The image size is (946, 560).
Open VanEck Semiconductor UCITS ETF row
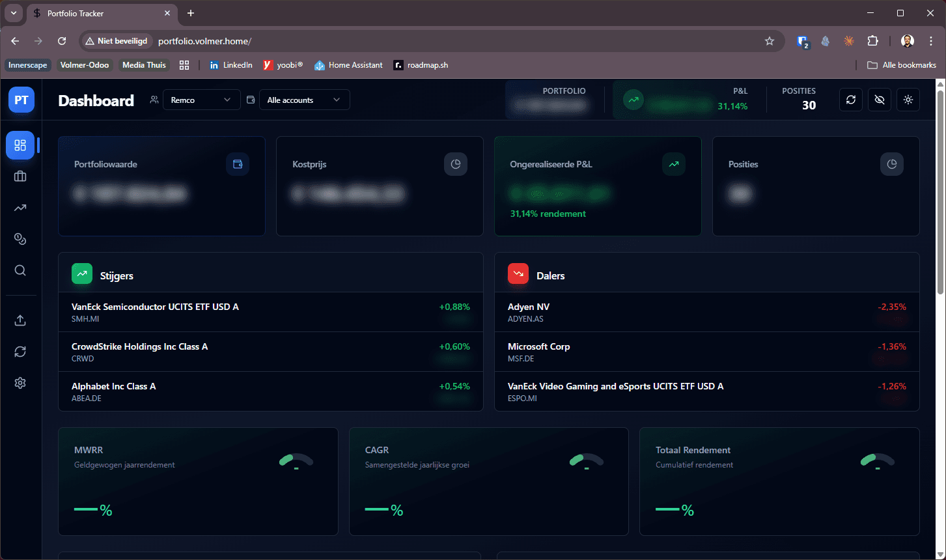coord(270,312)
